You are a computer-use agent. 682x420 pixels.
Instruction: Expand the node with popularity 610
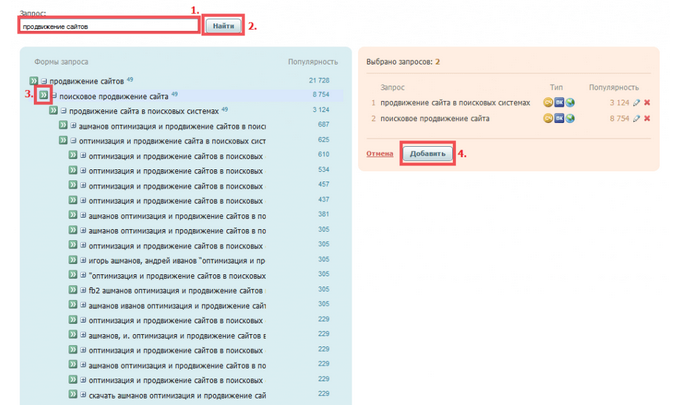click(x=83, y=156)
